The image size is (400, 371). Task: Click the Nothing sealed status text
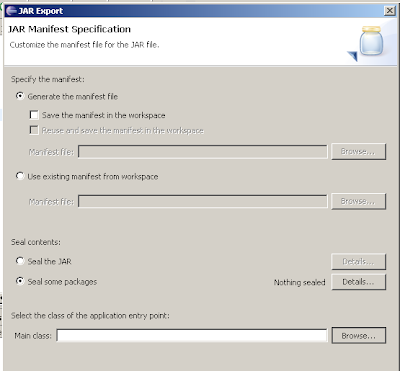299,282
